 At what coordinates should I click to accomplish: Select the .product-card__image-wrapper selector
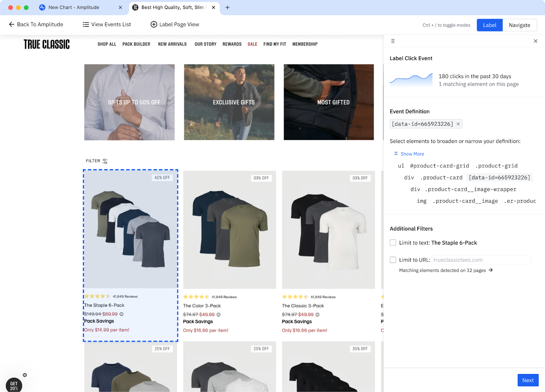[x=470, y=189]
